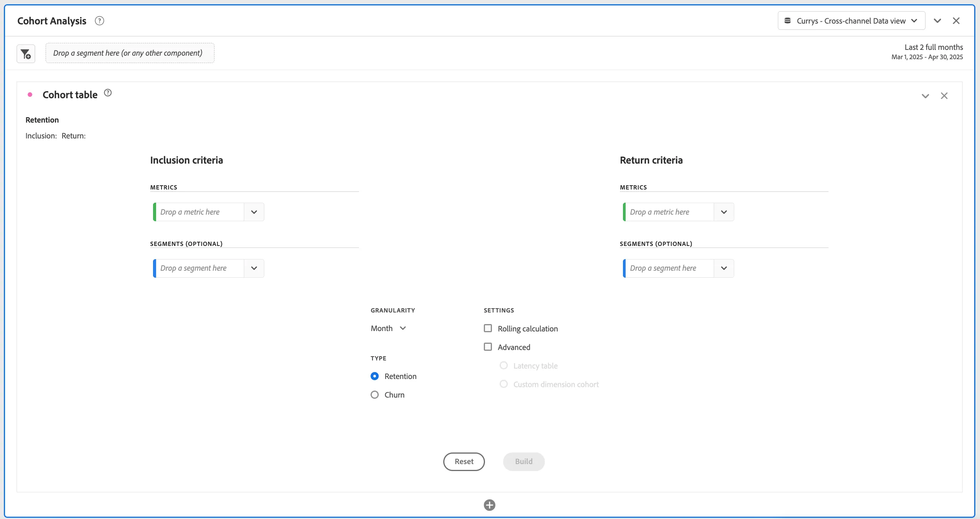
Task: Collapse the Cohort Analysis panel chevron
Action: [x=937, y=21]
